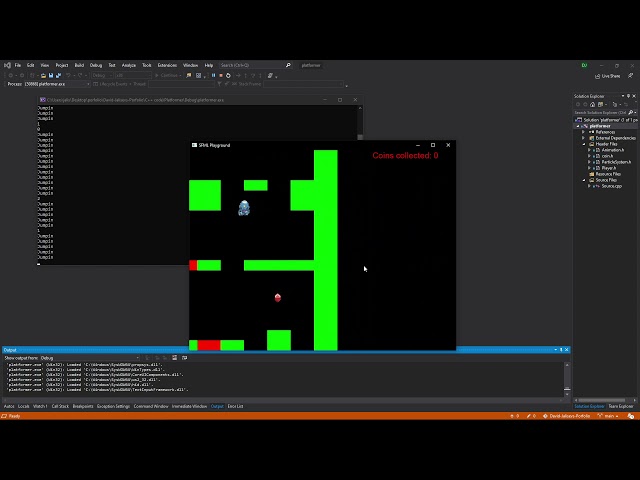640x480 pixels.
Task: Stop debugging with the red square icon
Action: (x=221, y=76)
